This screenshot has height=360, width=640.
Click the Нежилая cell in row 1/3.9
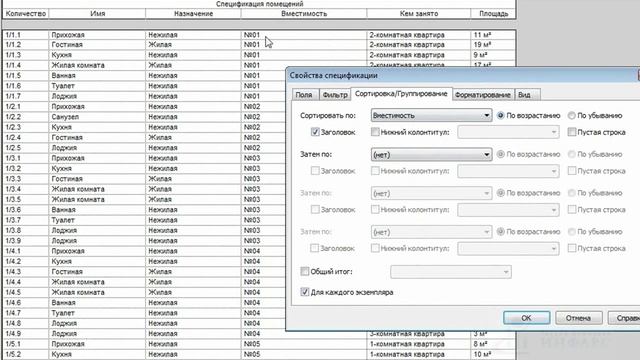193,240
